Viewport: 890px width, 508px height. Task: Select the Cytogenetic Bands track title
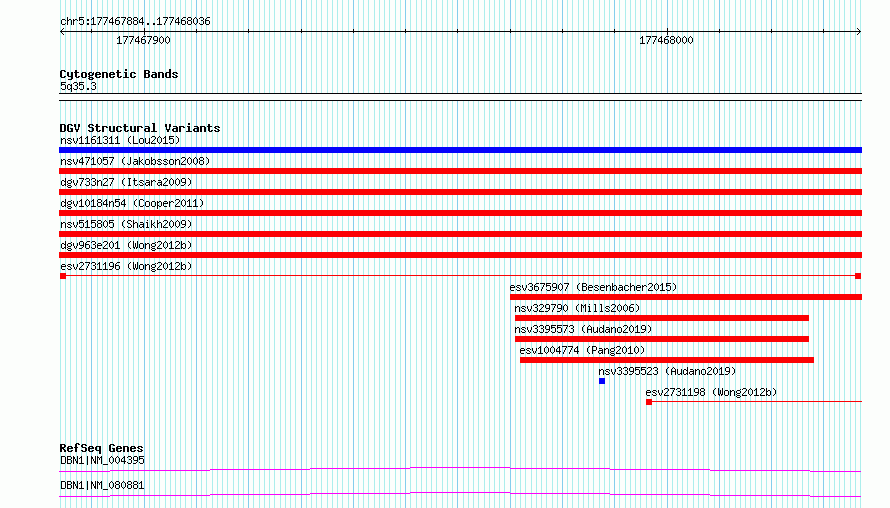(x=119, y=74)
